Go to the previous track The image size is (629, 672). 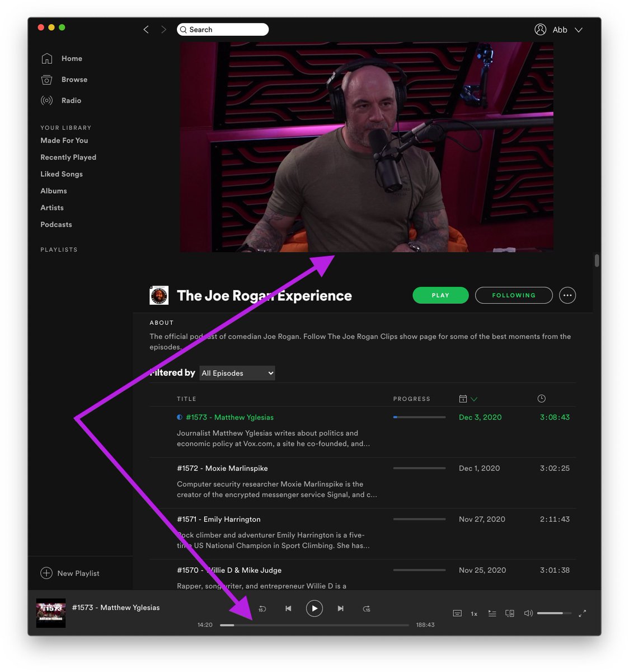(288, 609)
